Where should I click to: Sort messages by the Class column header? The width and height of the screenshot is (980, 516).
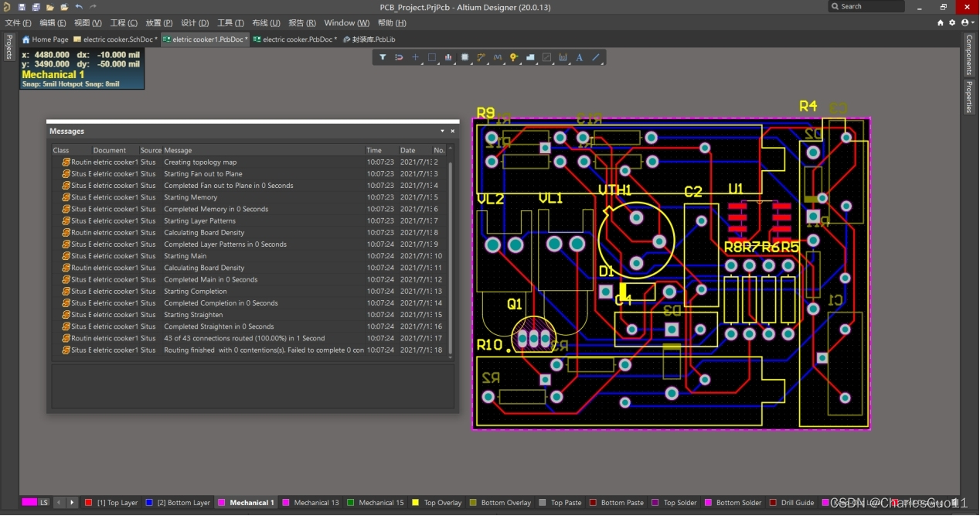pyautogui.click(x=70, y=150)
